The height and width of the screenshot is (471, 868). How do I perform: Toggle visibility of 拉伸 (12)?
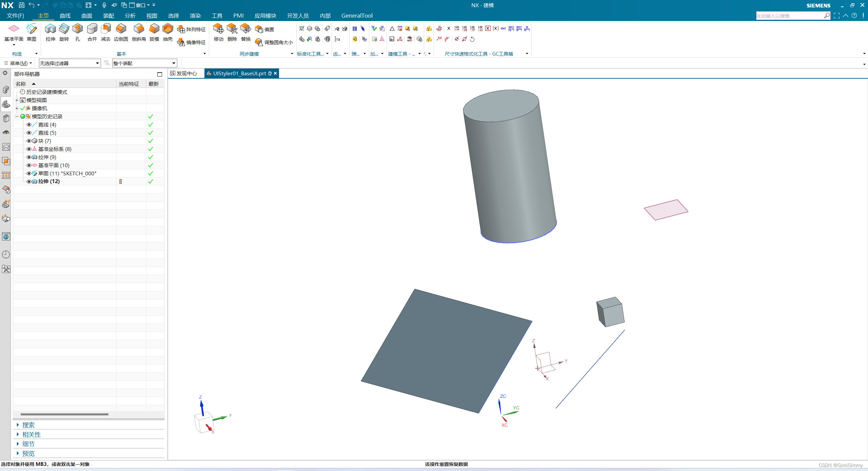29,181
